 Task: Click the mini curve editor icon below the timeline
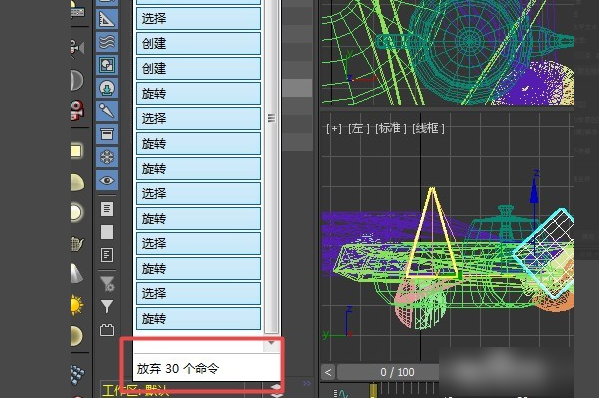(341, 393)
